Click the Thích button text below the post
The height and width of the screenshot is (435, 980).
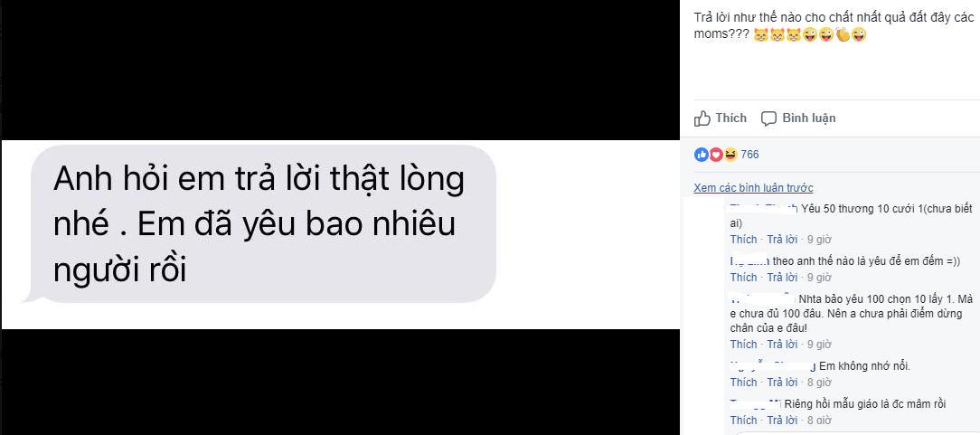[731, 118]
